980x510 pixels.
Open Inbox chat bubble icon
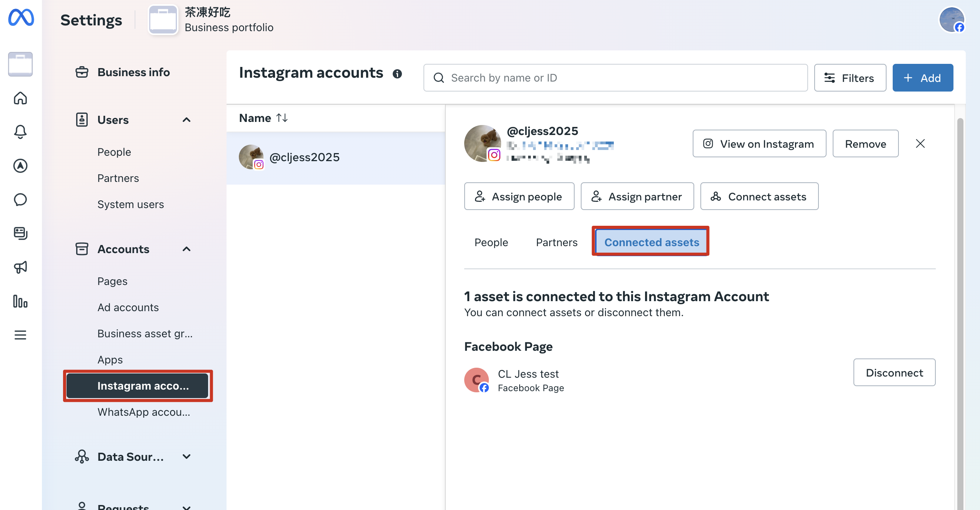pyautogui.click(x=20, y=200)
